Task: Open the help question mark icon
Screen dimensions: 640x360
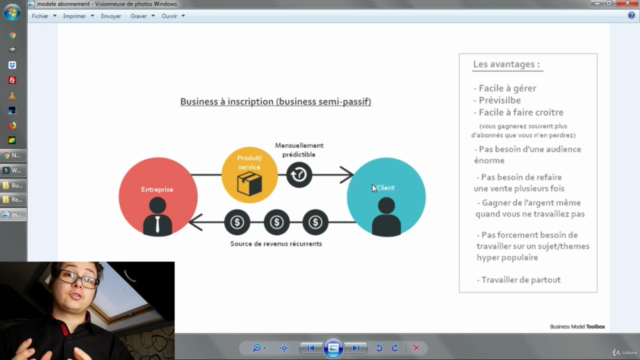Action: point(631,16)
